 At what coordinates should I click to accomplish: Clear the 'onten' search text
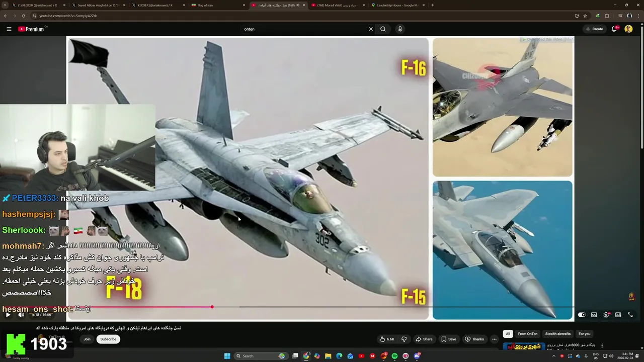(371, 29)
